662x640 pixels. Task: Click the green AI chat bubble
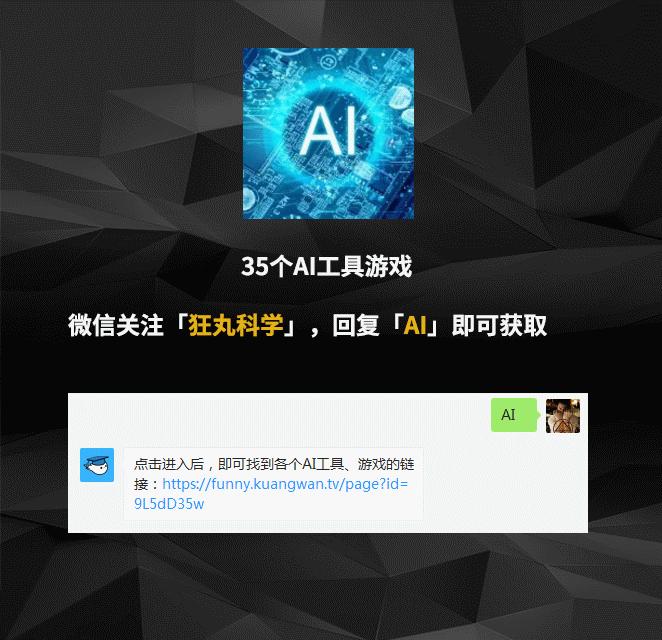point(514,415)
